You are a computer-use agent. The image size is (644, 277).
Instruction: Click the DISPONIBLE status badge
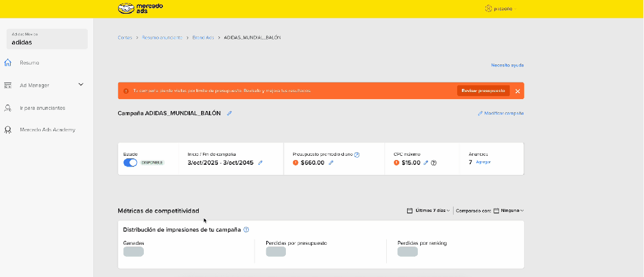[152, 162]
